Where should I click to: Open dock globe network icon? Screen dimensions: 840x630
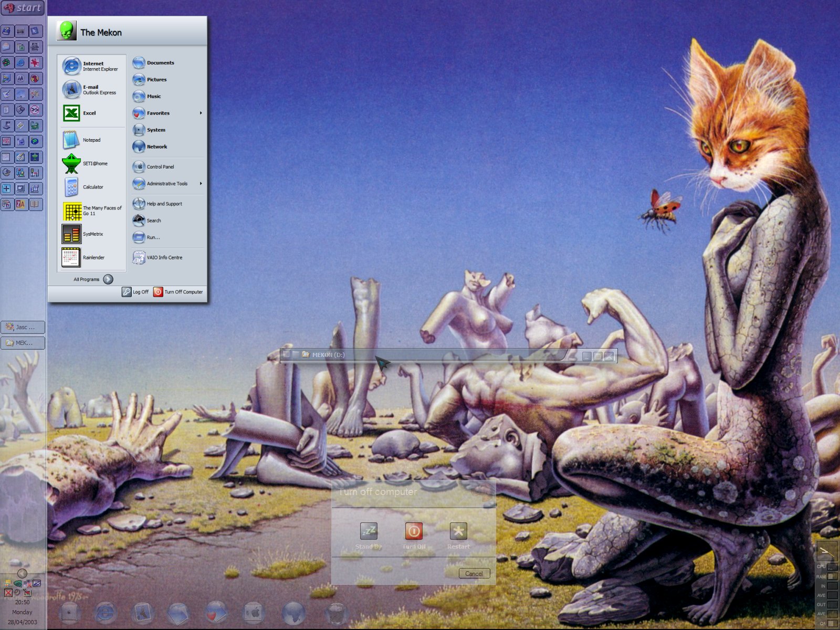[293, 613]
